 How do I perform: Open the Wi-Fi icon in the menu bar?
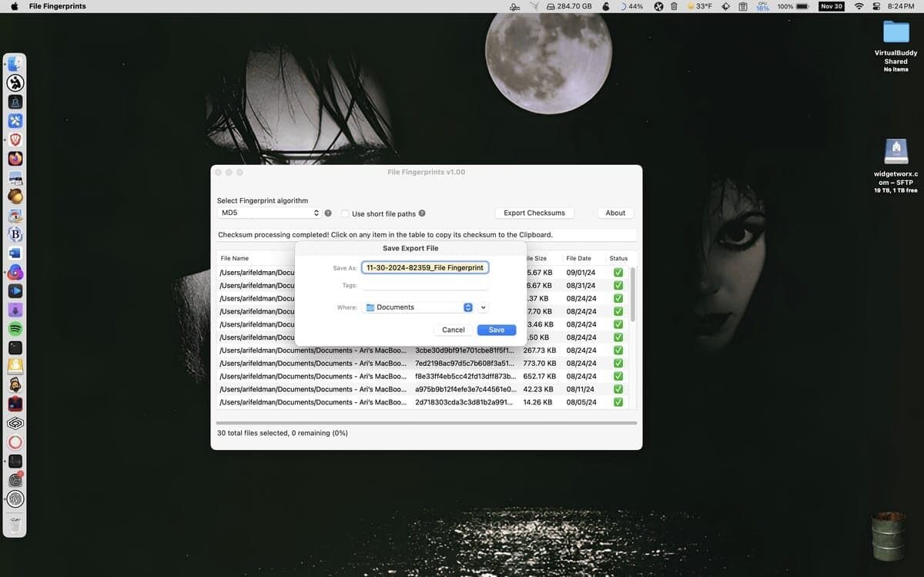tap(859, 6)
